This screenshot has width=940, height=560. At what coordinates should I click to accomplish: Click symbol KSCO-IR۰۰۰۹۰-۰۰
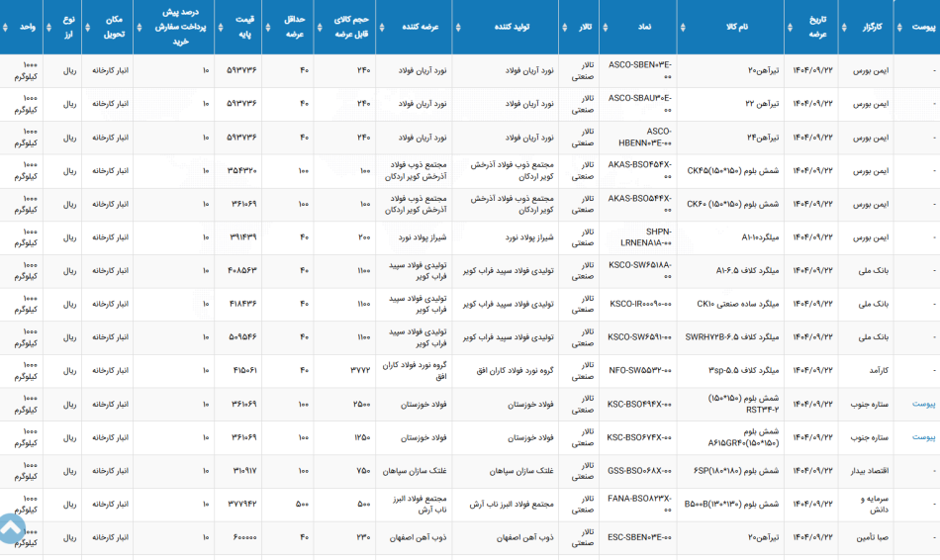pos(641,304)
